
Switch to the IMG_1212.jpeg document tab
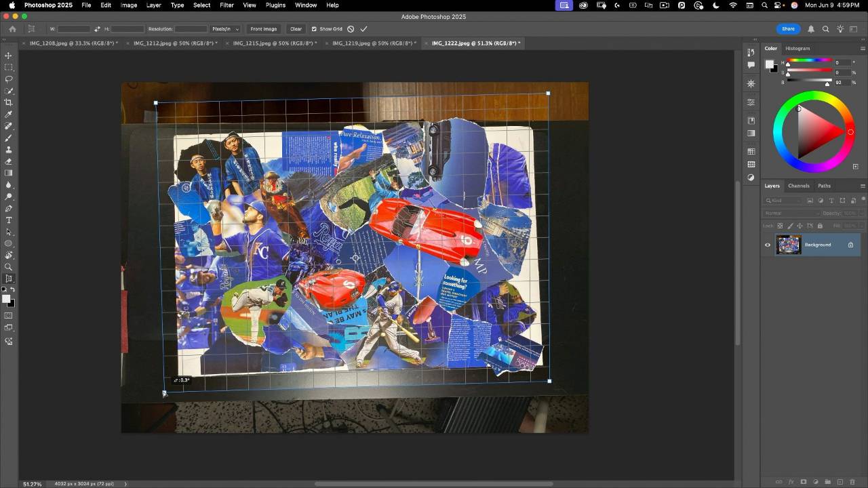click(174, 43)
